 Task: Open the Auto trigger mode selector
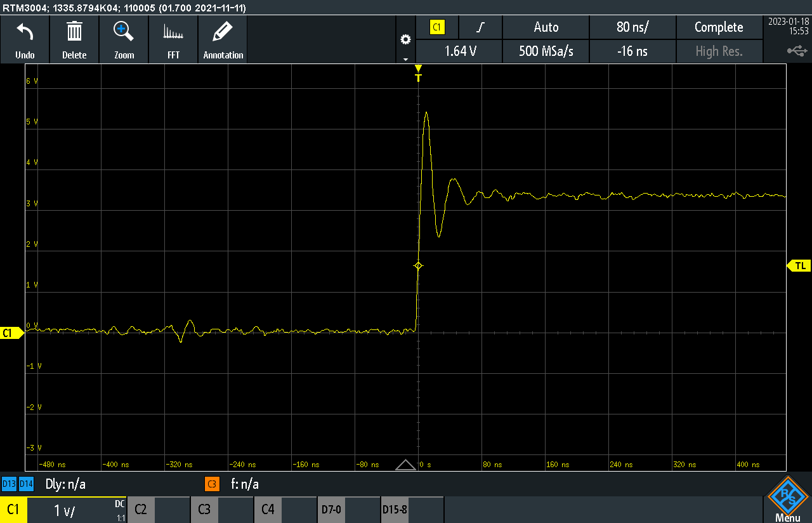coord(546,27)
